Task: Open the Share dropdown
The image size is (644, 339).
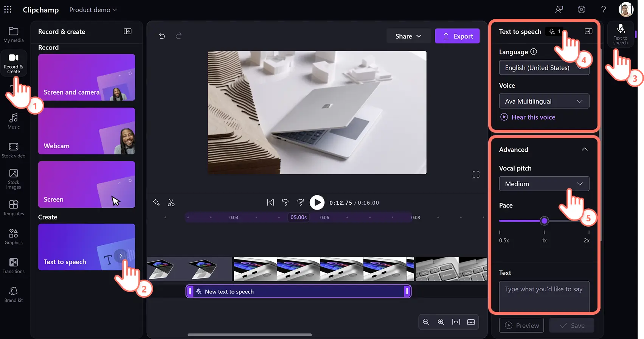Action: coord(408,36)
